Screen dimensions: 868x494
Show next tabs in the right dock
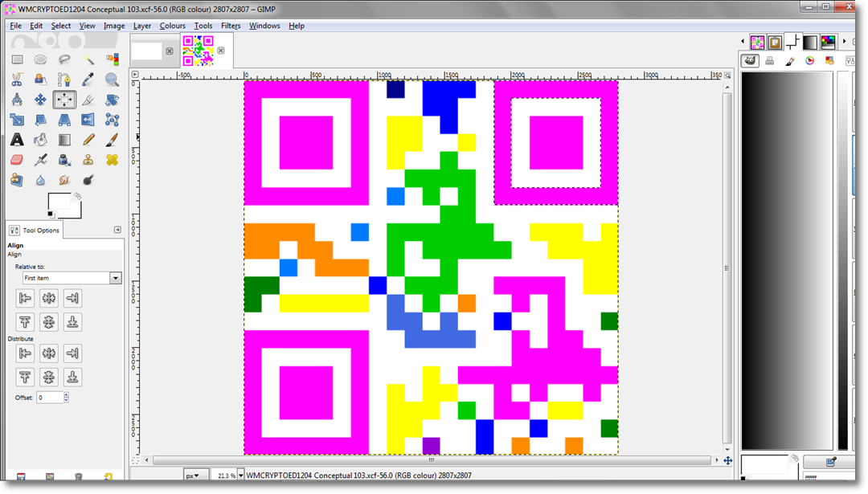[x=844, y=41]
